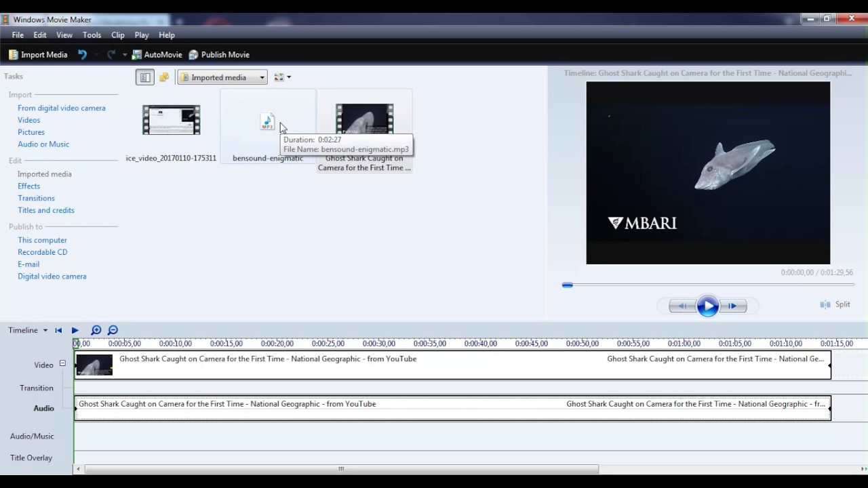Publish to Digital video camera link

(52, 277)
